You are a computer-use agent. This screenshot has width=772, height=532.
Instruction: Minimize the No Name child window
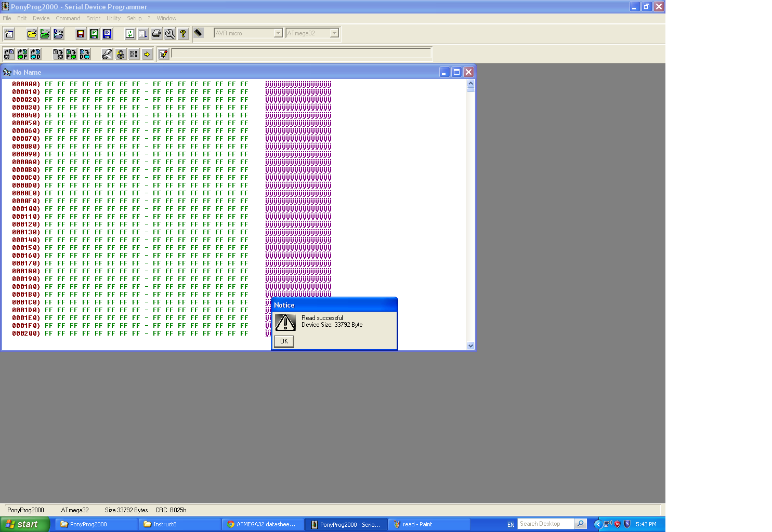coord(444,72)
